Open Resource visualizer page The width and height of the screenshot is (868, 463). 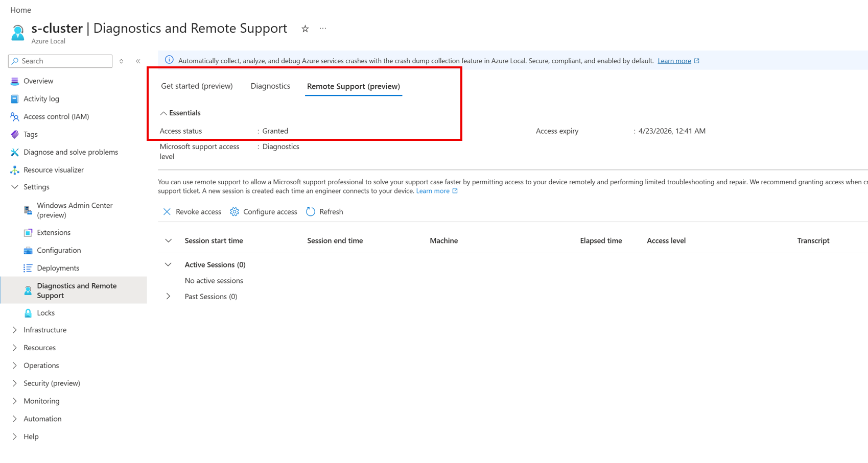pyautogui.click(x=54, y=170)
